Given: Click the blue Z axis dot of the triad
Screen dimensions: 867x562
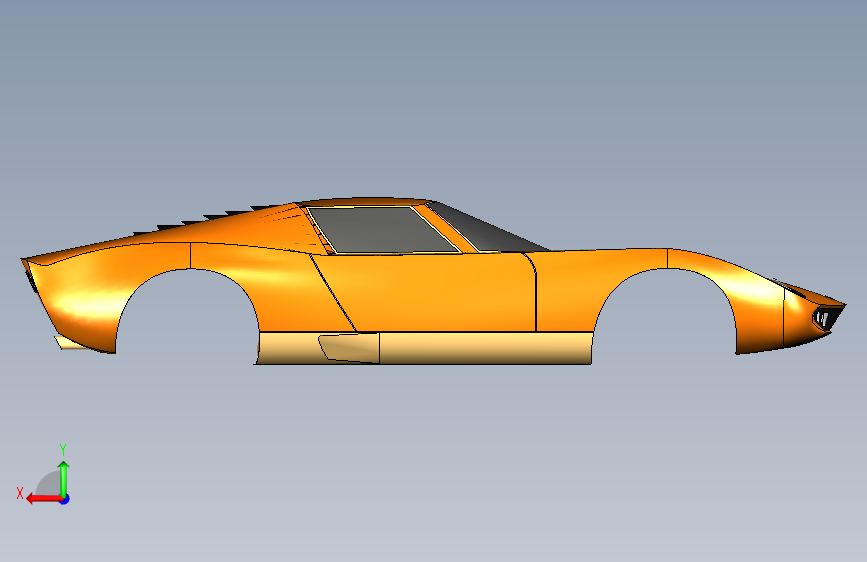Looking at the screenshot, I should tap(65, 499).
